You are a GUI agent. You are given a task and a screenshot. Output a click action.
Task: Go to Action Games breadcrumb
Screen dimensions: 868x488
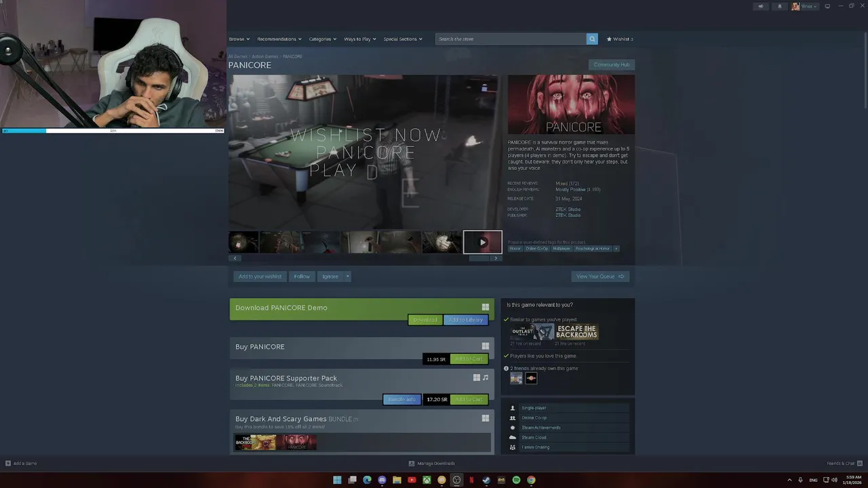(x=265, y=56)
